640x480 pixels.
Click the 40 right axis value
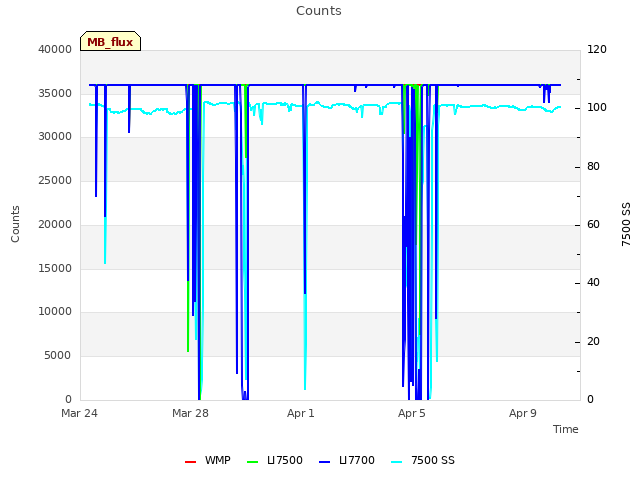(x=593, y=282)
